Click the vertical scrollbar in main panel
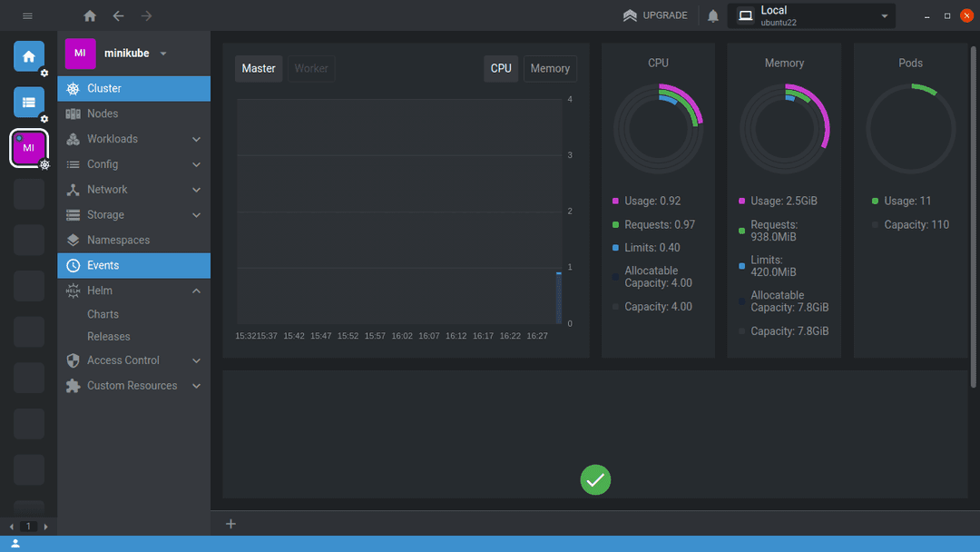 [975, 218]
